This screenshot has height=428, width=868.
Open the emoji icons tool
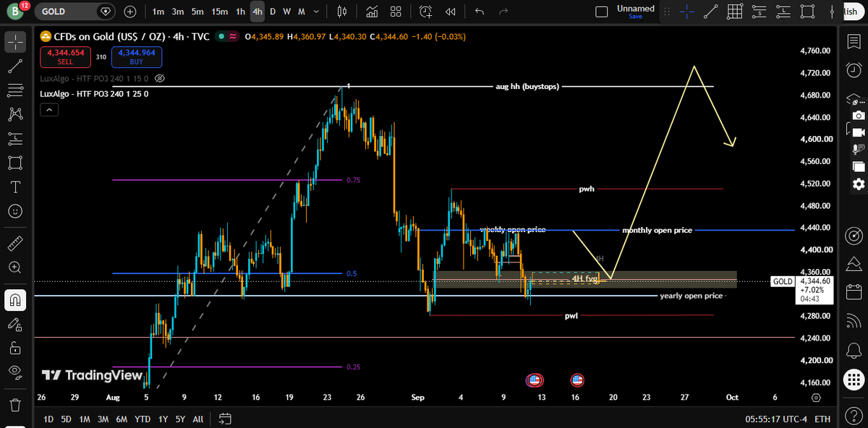(14, 211)
